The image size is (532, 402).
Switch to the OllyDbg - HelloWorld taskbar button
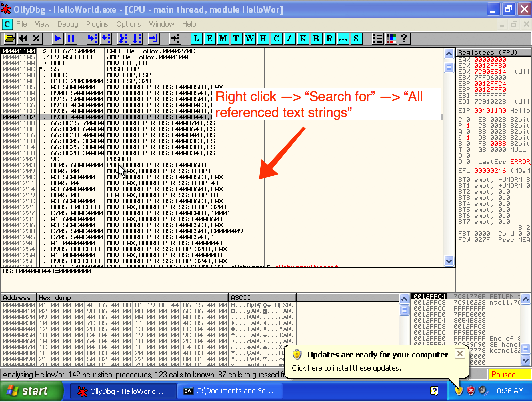(x=123, y=391)
